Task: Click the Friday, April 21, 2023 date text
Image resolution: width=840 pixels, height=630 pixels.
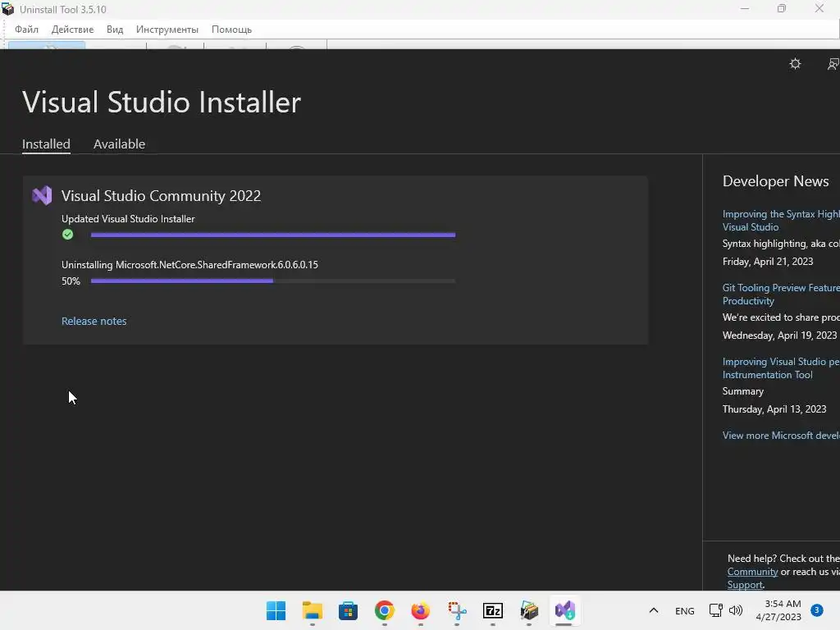Action: click(x=768, y=262)
